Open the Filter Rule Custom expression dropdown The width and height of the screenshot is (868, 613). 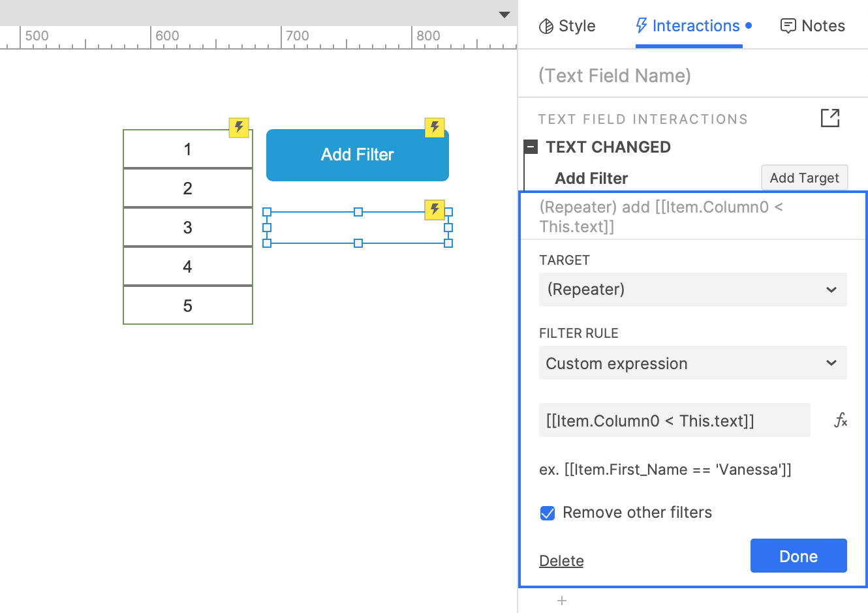pos(692,363)
